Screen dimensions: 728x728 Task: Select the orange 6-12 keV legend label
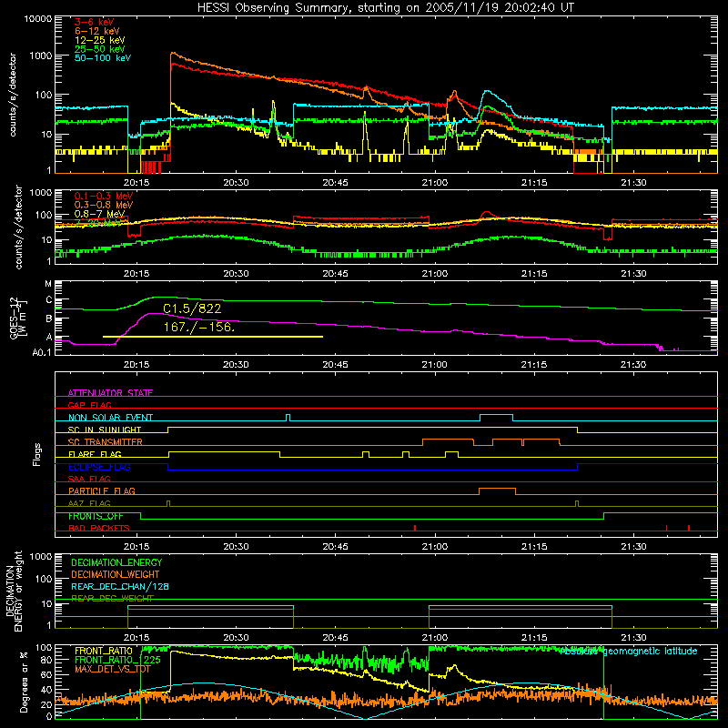[x=97, y=31]
